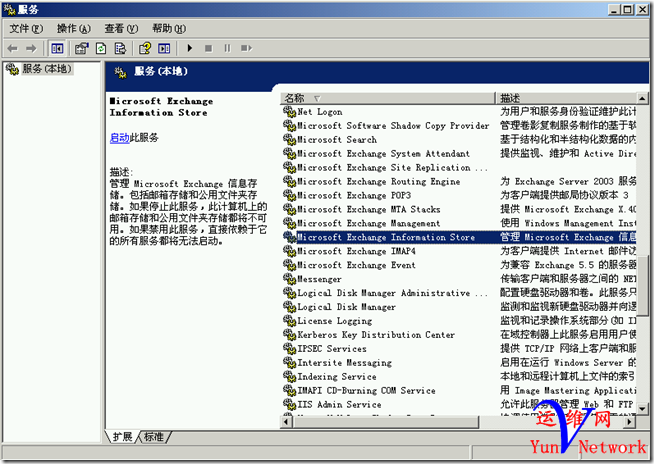Click the 启动 link to start service
Image resolution: width=654 pixels, height=464 pixels.
(120, 138)
